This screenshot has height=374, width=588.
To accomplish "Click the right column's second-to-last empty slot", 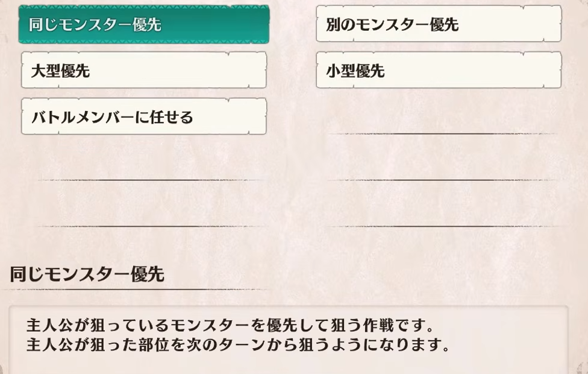I will (439, 163).
